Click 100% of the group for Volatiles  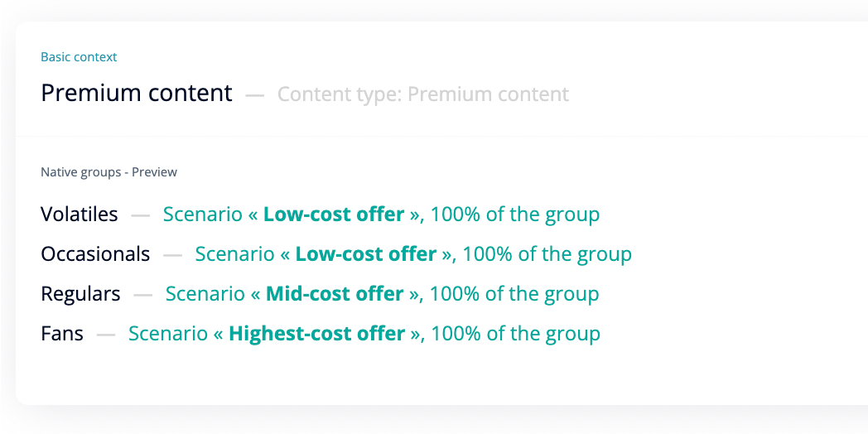click(515, 215)
